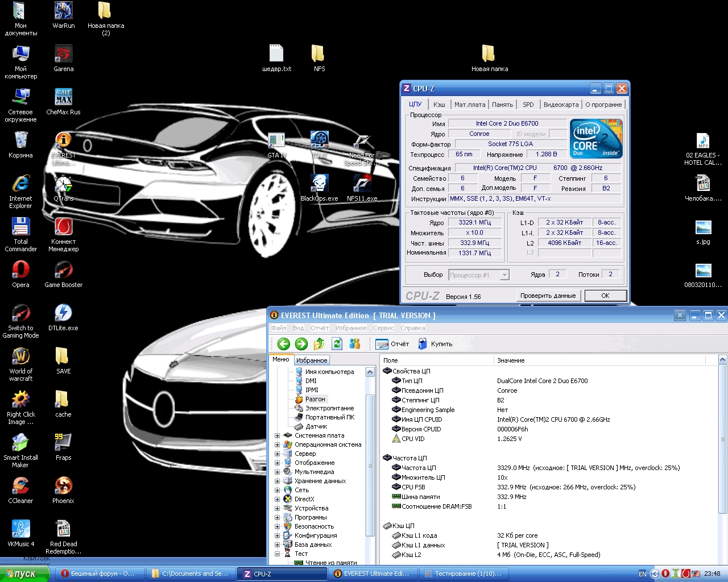The width and height of the screenshot is (728, 582).
Task: Click the EVEREST forward navigation arrow
Action: tap(301, 344)
